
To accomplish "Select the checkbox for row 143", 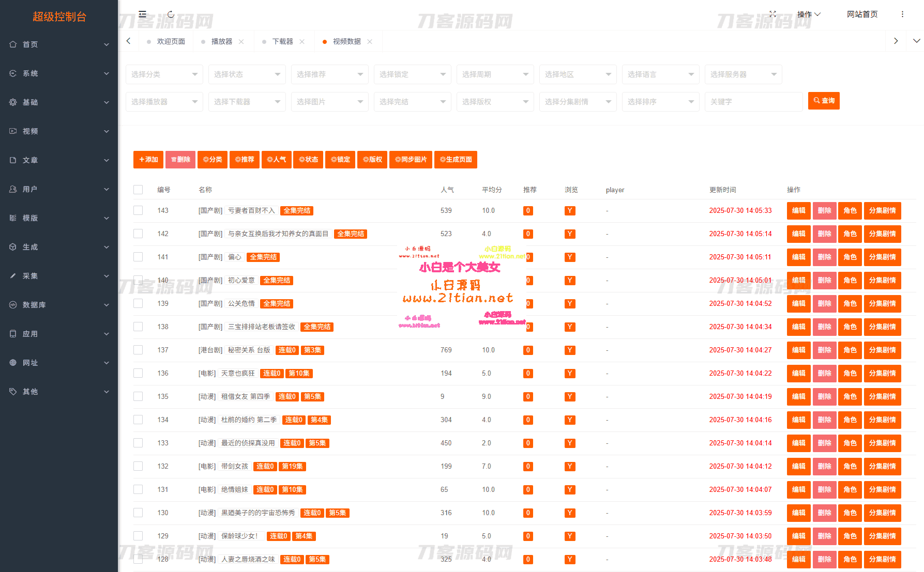I will (138, 210).
